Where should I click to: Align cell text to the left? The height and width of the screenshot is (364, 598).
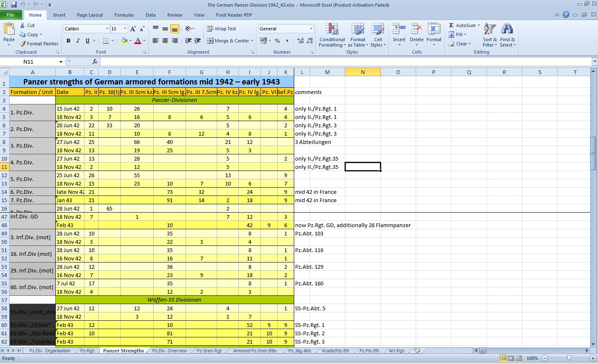(x=156, y=41)
